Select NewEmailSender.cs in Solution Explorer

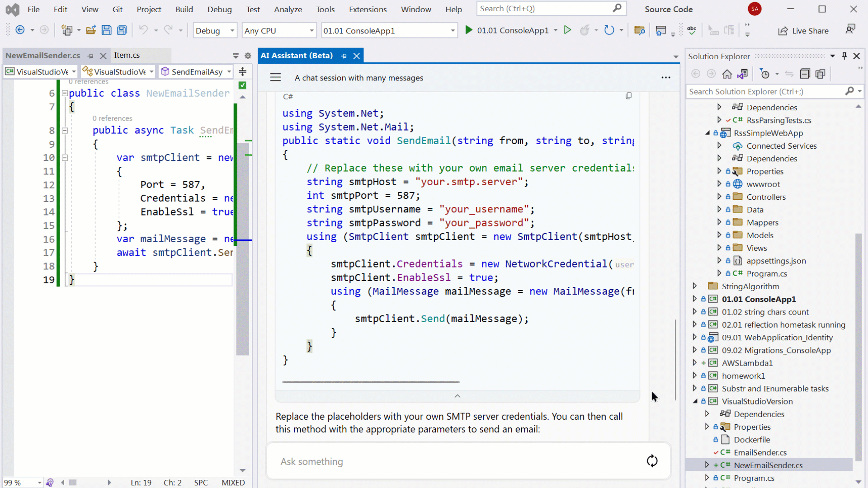[768, 465]
